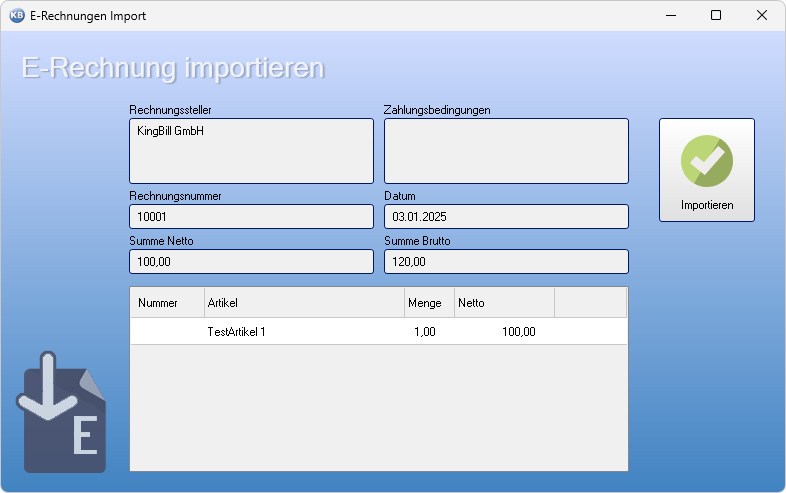Click the Summe Netto field showing 100,00

click(251, 261)
